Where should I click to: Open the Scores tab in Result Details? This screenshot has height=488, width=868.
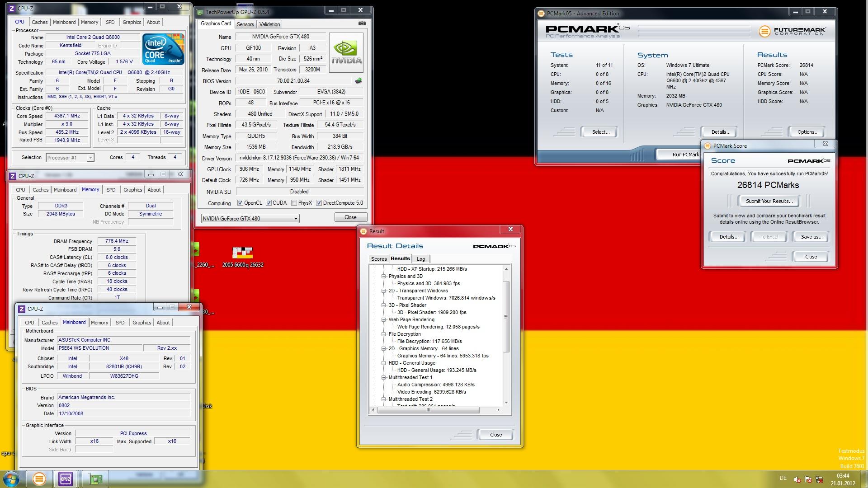pos(379,259)
